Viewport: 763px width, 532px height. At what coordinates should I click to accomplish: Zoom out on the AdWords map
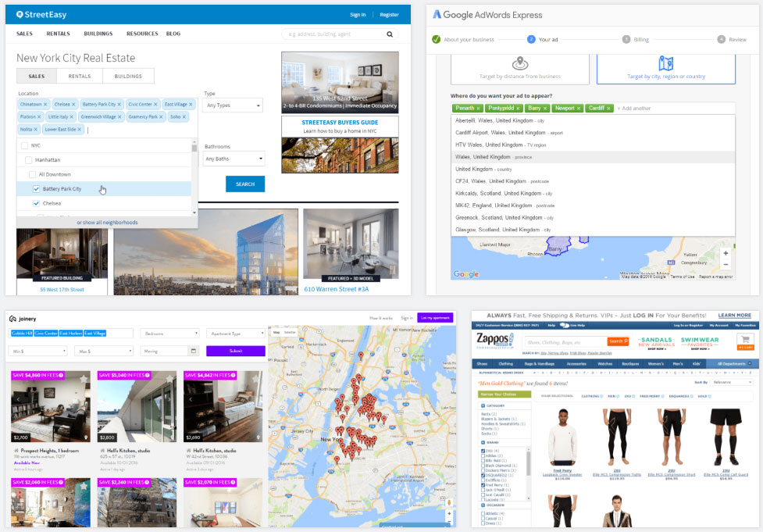coord(726,265)
